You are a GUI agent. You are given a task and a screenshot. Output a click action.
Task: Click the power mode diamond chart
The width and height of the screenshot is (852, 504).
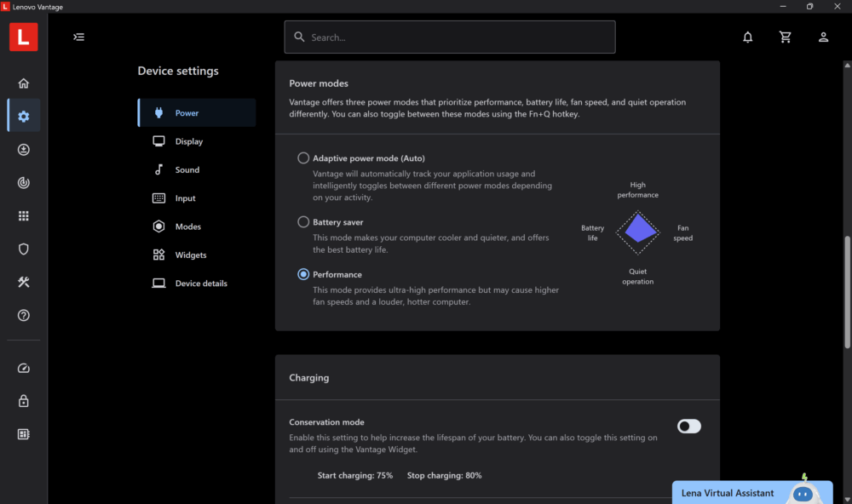tap(638, 232)
